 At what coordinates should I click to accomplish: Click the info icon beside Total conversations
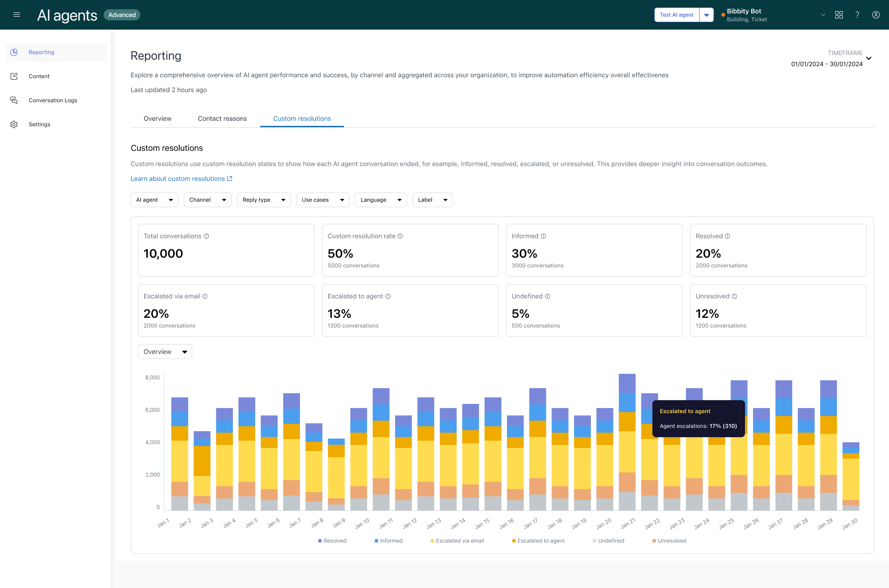coord(207,236)
